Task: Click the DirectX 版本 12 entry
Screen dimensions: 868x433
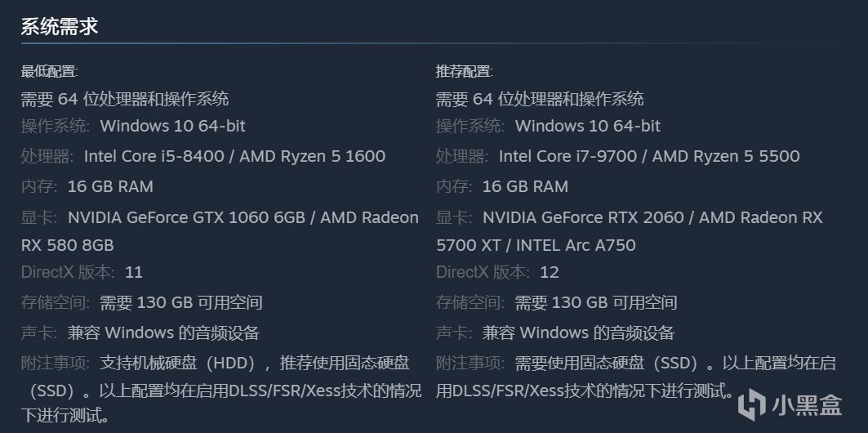Action: pyautogui.click(x=496, y=272)
